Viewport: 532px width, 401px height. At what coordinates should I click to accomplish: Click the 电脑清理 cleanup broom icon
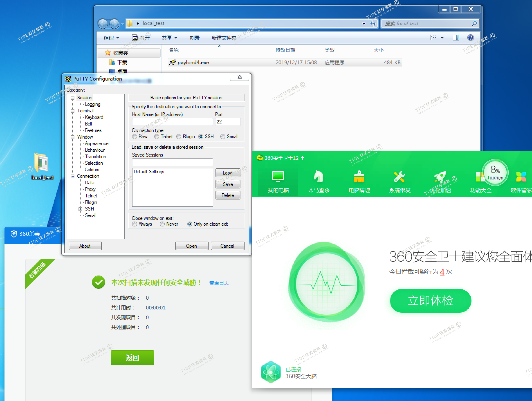pos(359,177)
